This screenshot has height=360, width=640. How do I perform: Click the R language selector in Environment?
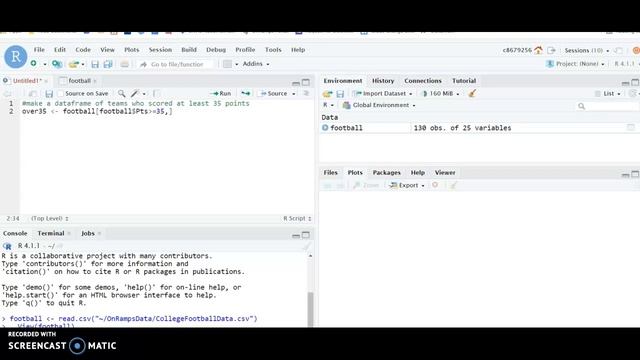point(328,105)
